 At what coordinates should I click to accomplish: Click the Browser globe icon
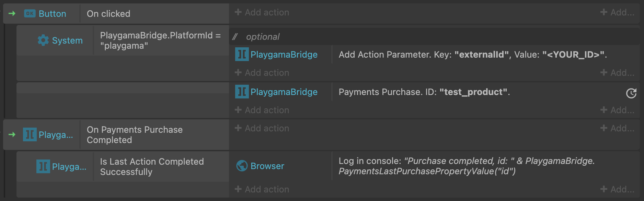click(242, 166)
